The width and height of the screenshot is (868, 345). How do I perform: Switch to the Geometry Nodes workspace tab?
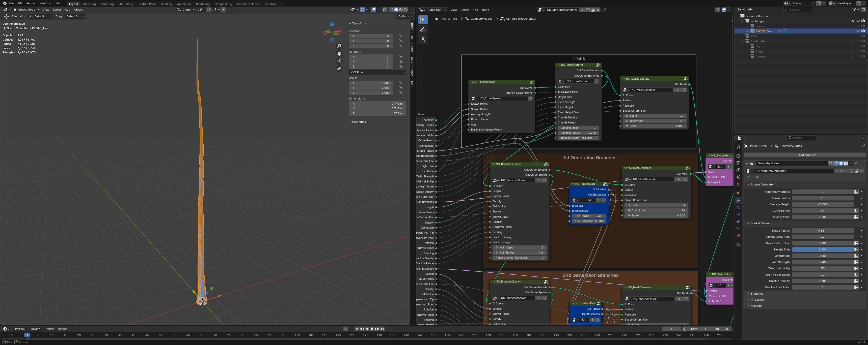[248, 4]
